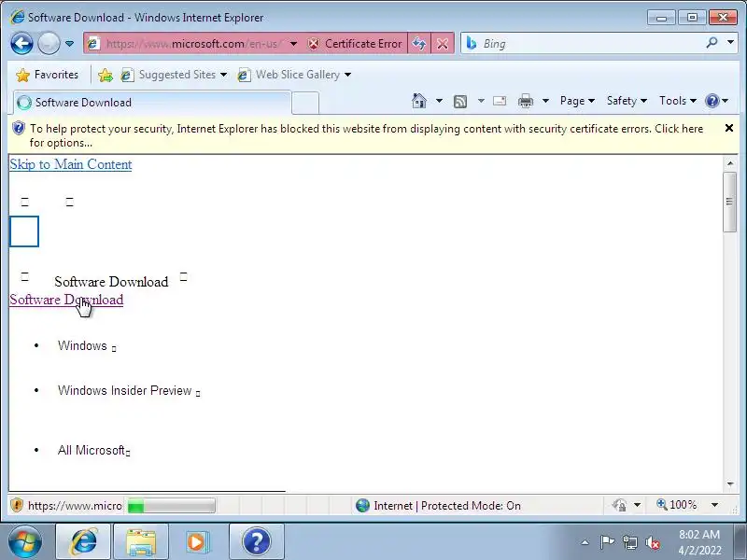Image resolution: width=747 pixels, height=560 pixels.
Task: Close the yellow information bar
Action: pyautogui.click(x=729, y=128)
